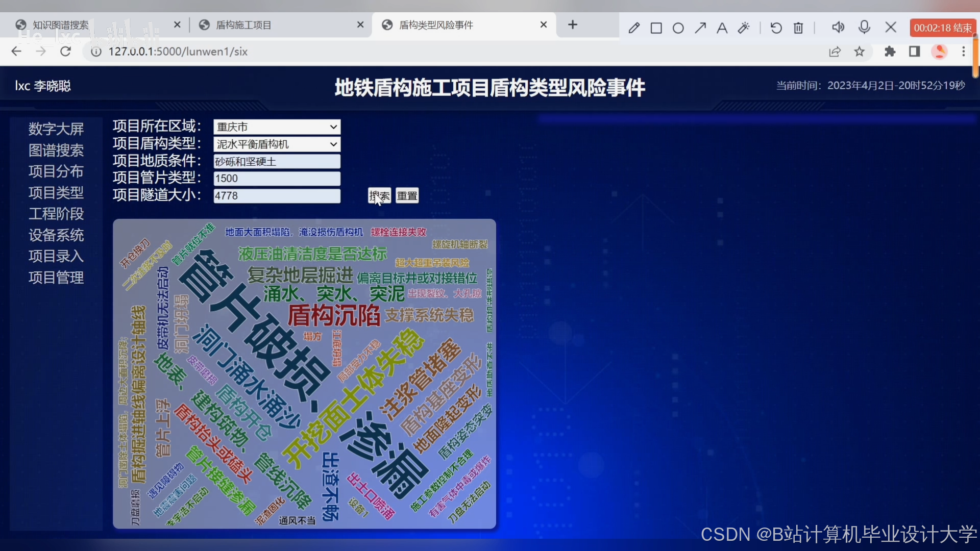Screen dimensions: 980x551
Task: Select the rectangle drawing tool
Action: tap(656, 28)
